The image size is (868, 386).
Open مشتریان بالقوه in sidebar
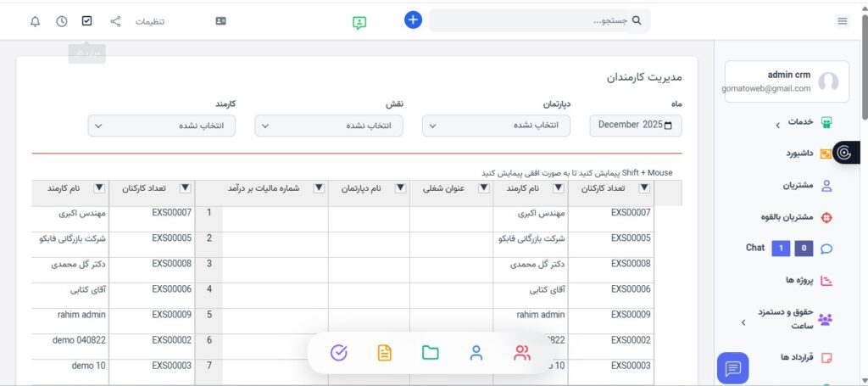(787, 218)
